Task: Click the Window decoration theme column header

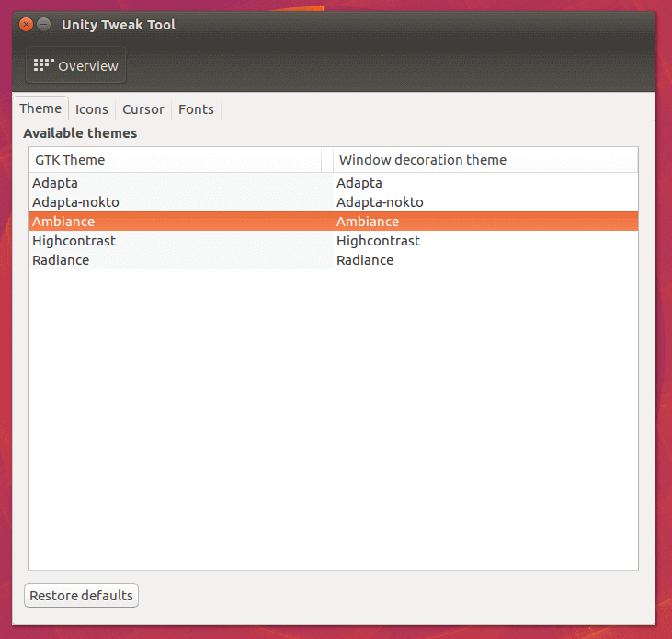Action: point(485,160)
